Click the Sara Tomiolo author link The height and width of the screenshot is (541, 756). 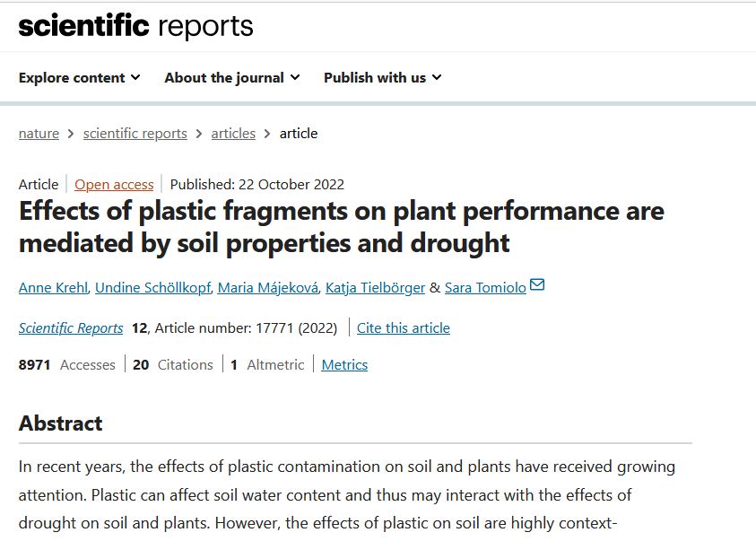[x=485, y=288]
